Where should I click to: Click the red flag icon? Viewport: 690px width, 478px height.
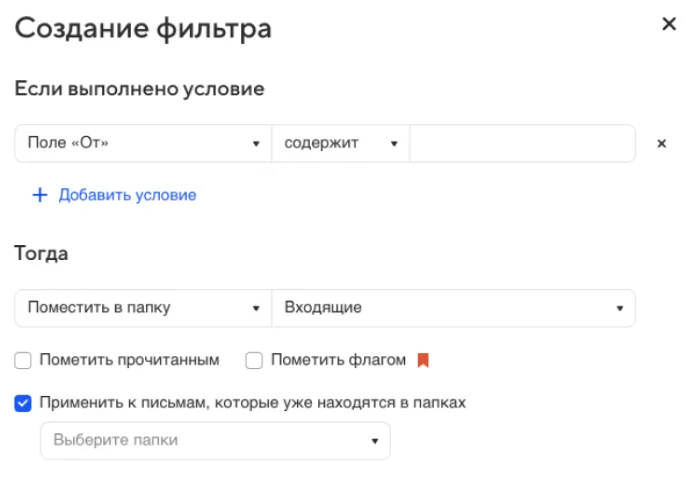(x=423, y=360)
